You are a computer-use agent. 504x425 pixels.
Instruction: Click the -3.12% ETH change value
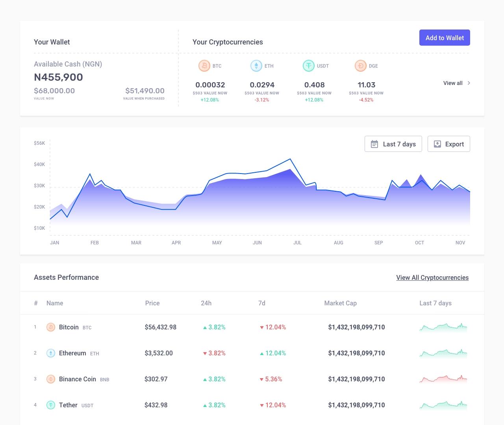[262, 100]
